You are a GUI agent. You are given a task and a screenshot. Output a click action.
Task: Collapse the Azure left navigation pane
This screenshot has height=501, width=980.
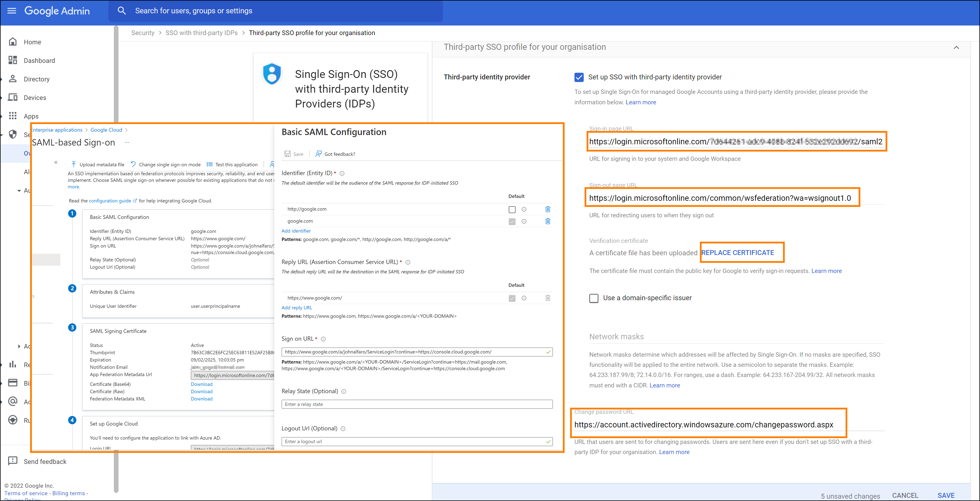click(56, 163)
